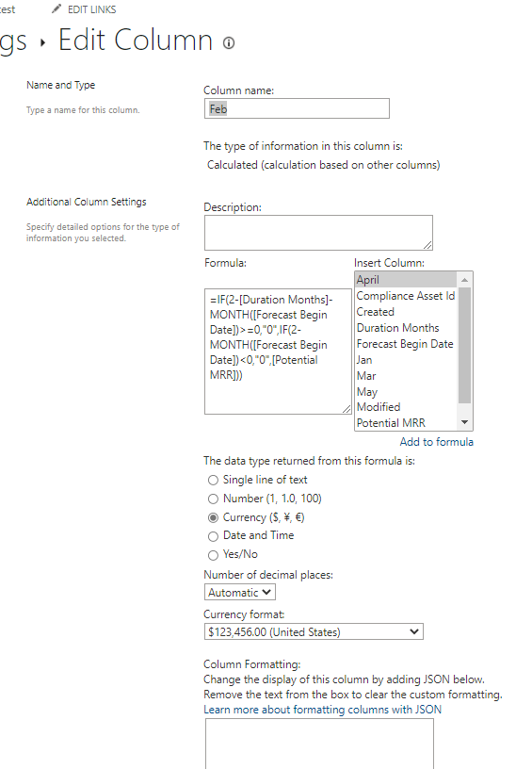Choose the Yes/No return type

coord(213,555)
